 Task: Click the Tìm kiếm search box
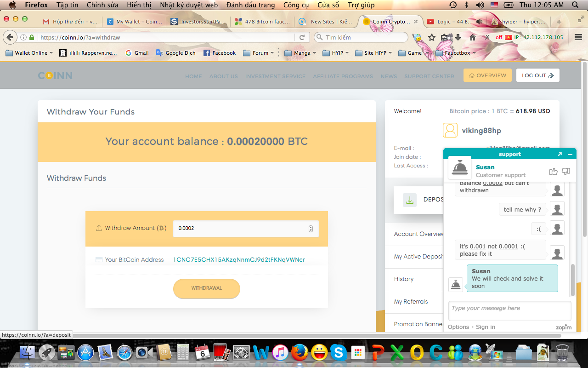pos(361,37)
